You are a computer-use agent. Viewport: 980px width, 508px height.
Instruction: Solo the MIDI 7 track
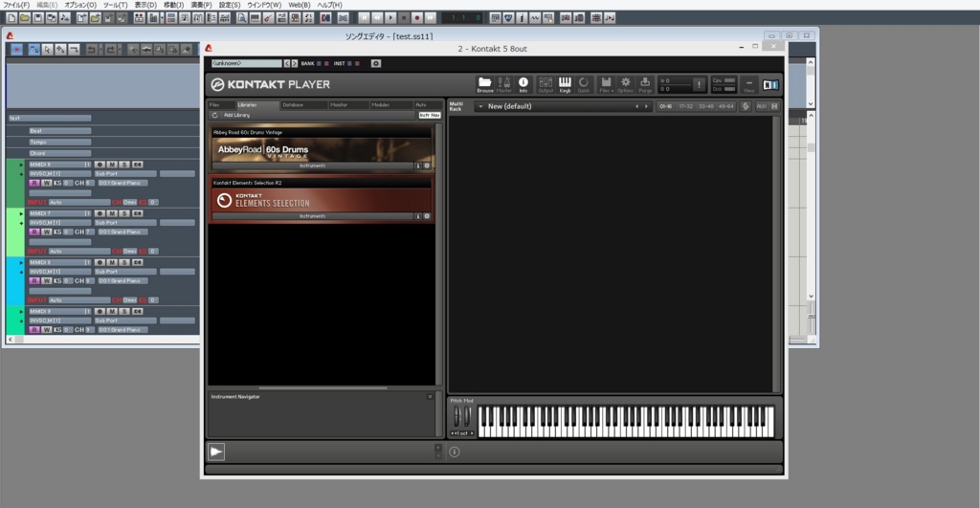(122, 213)
